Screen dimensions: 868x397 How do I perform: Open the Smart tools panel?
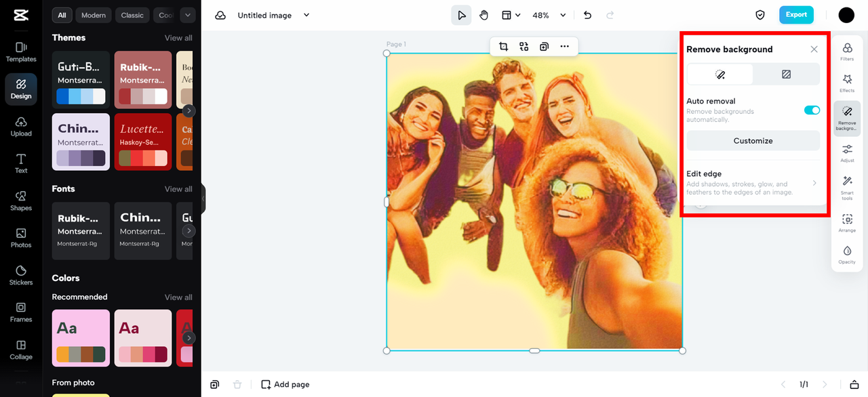(847, 188)
